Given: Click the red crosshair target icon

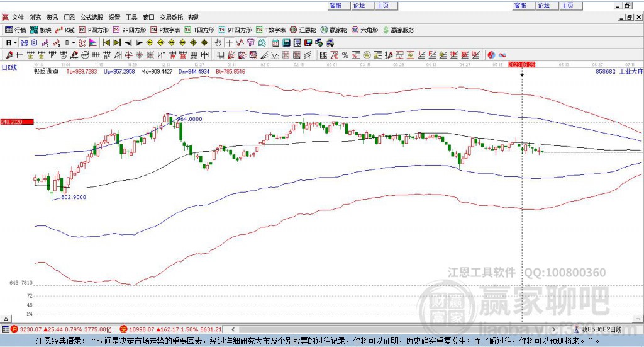Looking at the screenshot, I should (128, 55).
